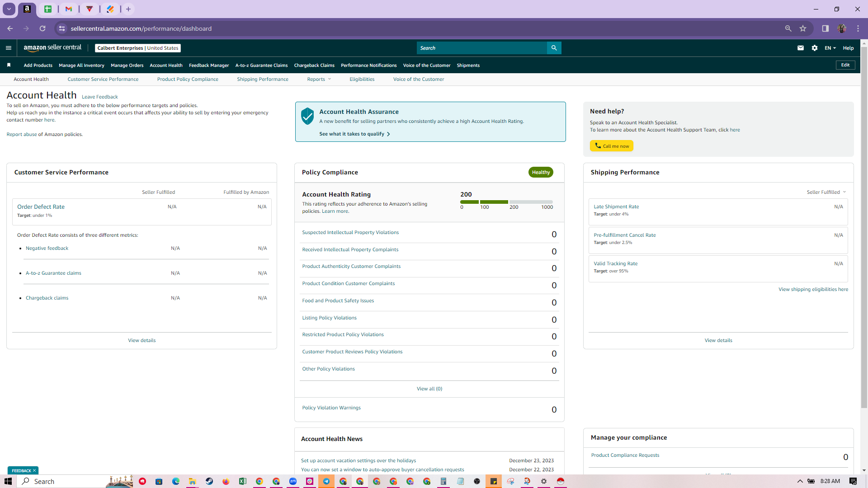This screenshot has width=868, height=488.
Task: Click the Call me now button
Action: click(611, 146)
